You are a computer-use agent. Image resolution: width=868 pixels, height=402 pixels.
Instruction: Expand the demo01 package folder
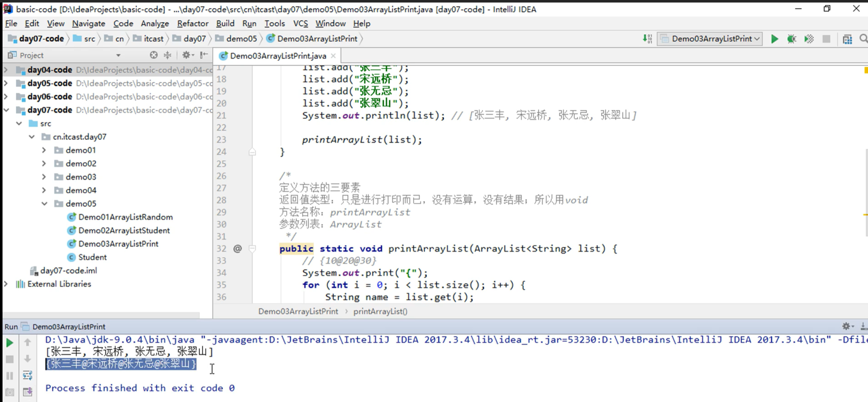coord(44,150)
